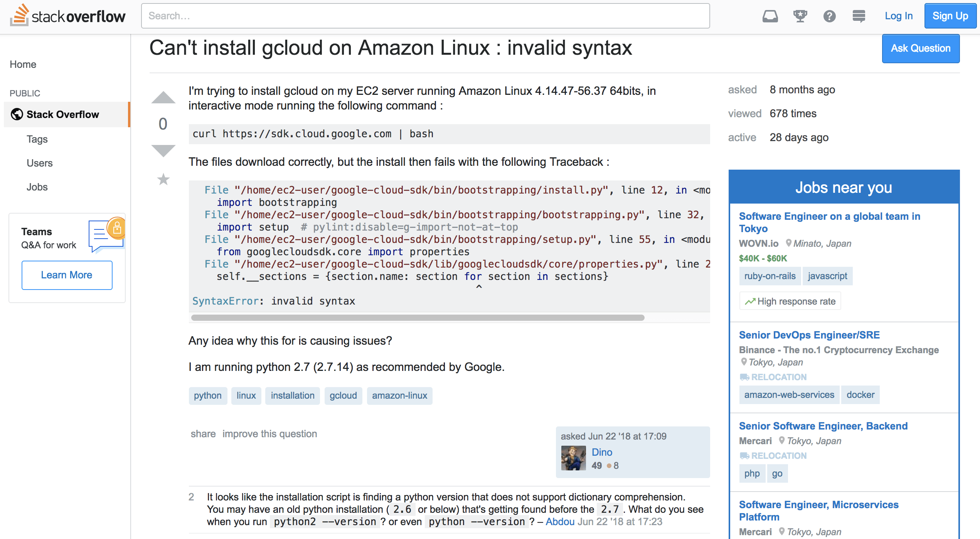This screenshot has height=539, width=980.
Task: Open Users in left sidebar
Action: click(x=39, y=163)
